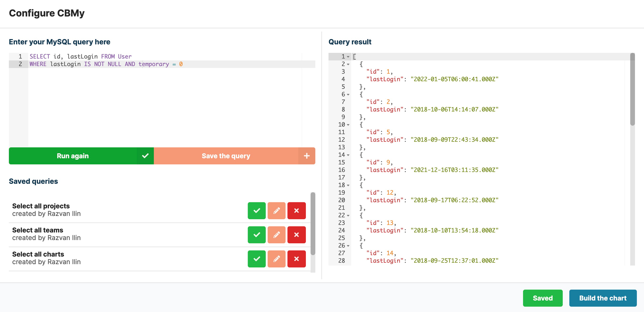This screenshot has height=312, width=644.
Task: Run the 'Select all teams' saved query
Action: click(257, 235)
